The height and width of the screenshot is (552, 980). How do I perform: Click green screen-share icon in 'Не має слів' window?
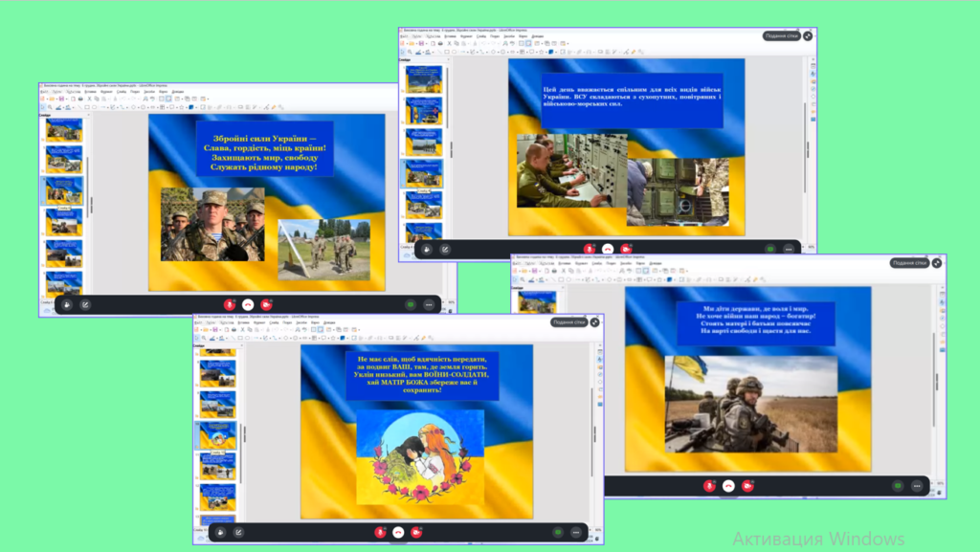[558, 532]
